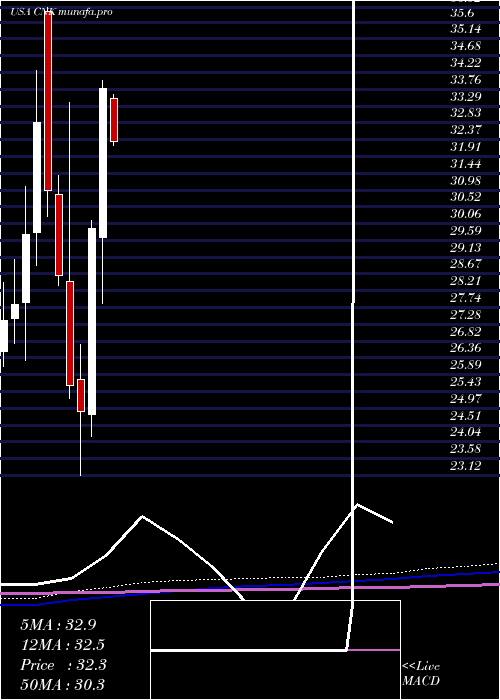Click the Price : 32.3 readout
This screenshot has height=700, width=500.
(x=63, y=665)
